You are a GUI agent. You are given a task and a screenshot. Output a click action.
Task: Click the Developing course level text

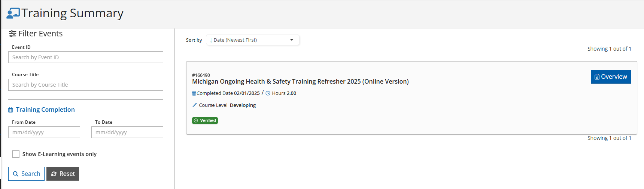click(x=243, y=105)
